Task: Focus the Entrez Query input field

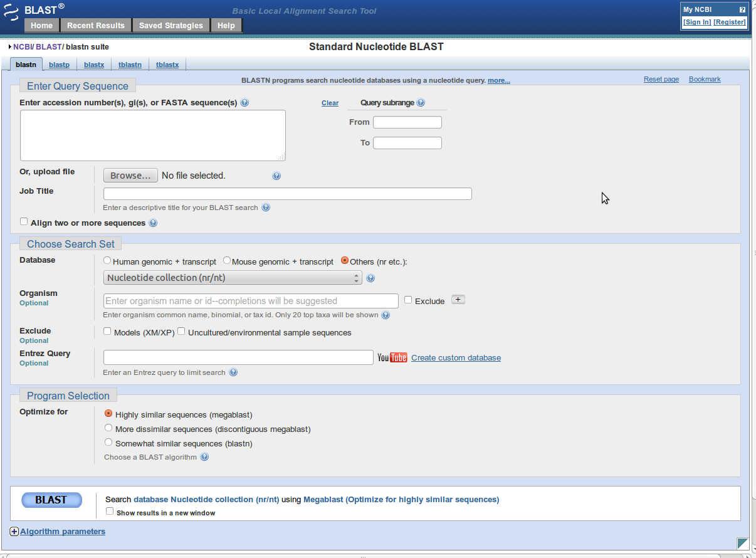Action: click(238, 357)
